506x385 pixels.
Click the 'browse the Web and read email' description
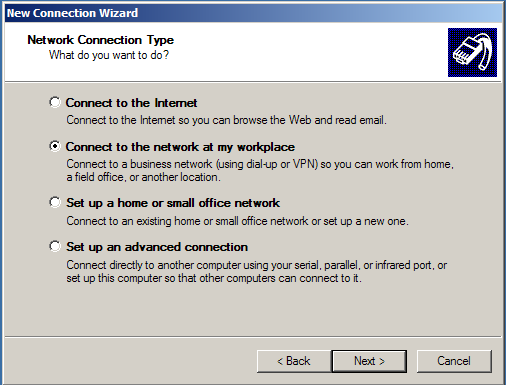(x=310, y=120)
